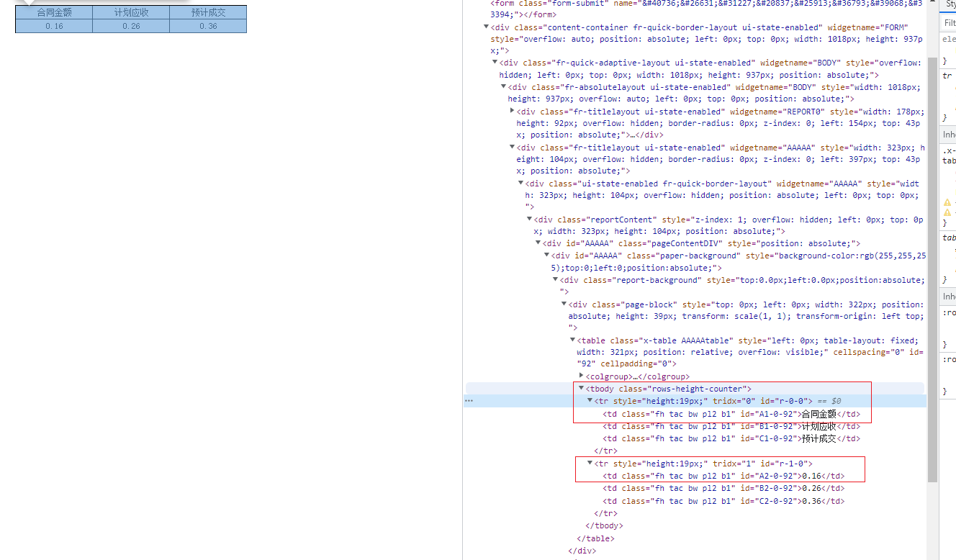Expand the REPORT0 fr-titlelayout div node

512,111
